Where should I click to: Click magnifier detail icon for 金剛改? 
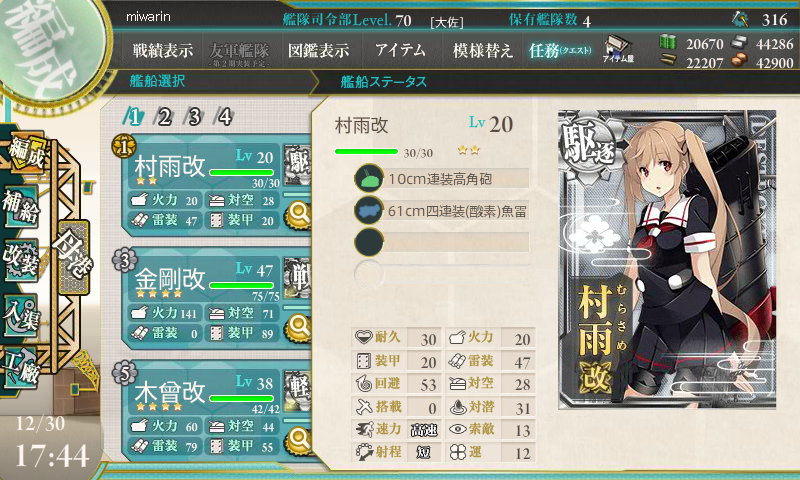[298, 326]
